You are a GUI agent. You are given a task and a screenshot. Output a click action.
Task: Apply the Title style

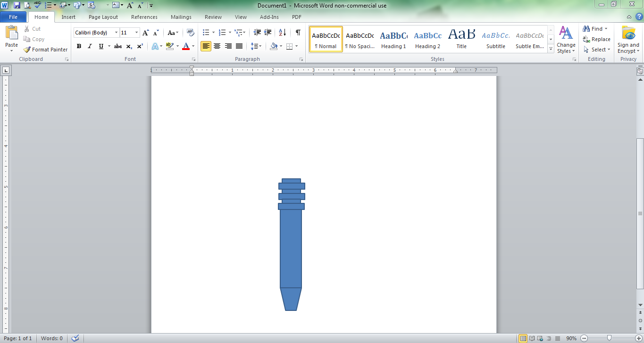pos(461,39)
